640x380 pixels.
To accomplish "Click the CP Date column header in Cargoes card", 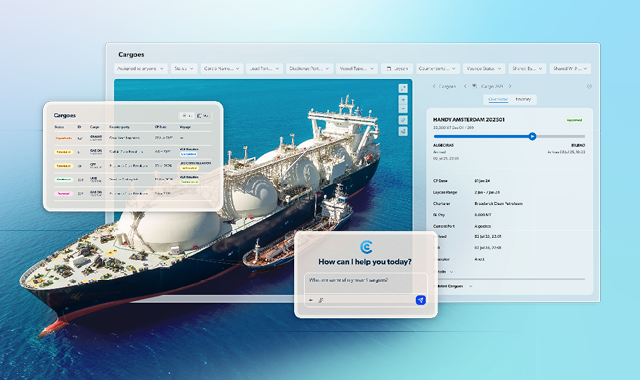I will coord(161,127).
